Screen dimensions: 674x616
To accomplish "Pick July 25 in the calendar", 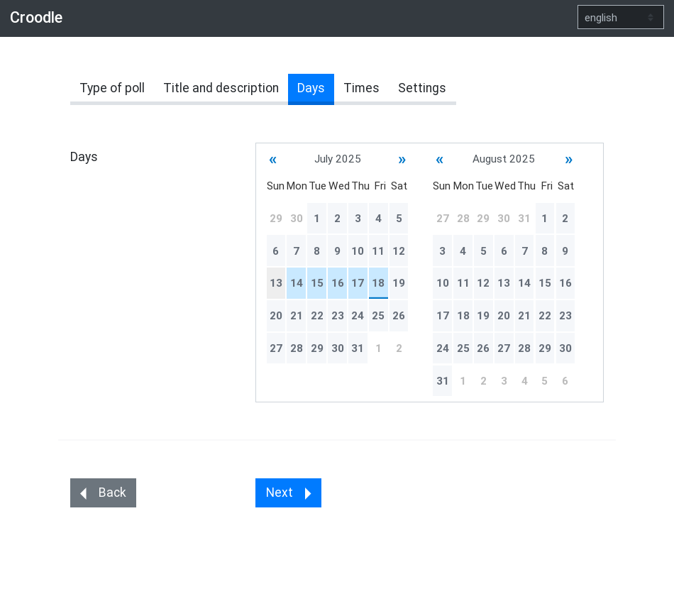I will (x=378, y=316).
